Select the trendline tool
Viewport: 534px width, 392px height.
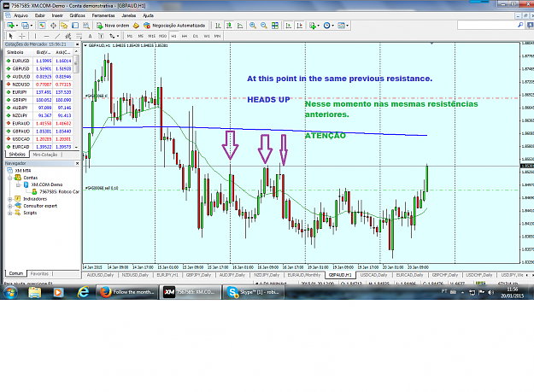(57, 36)
